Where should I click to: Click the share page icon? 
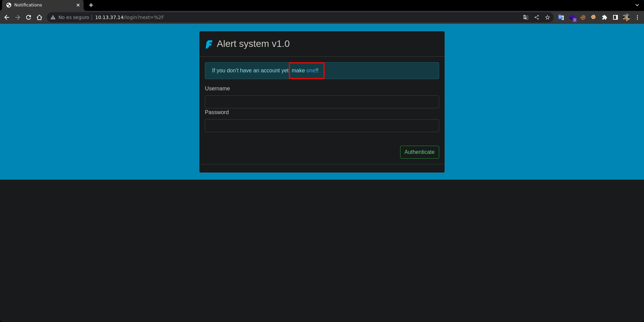[537, 17]
